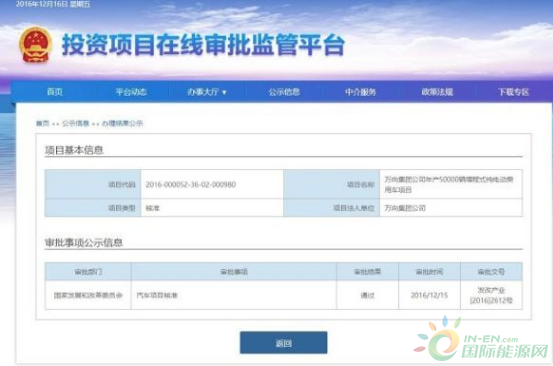
Task: Select project code 2016-000052-36-02-000980
Action: pos(191,184)
